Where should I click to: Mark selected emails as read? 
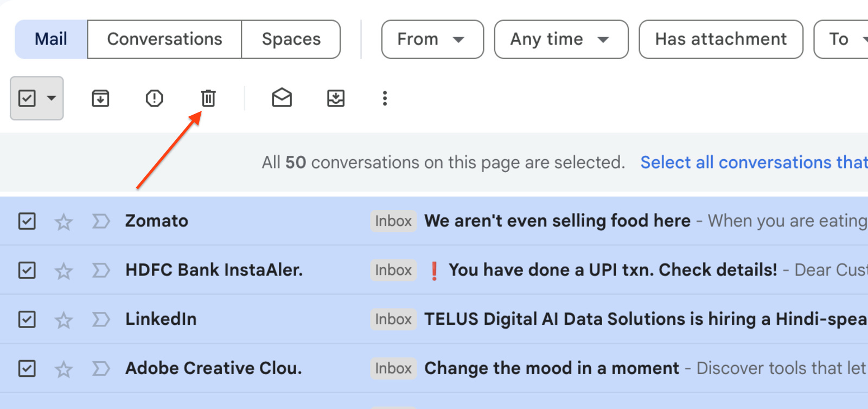coord(282,98)
